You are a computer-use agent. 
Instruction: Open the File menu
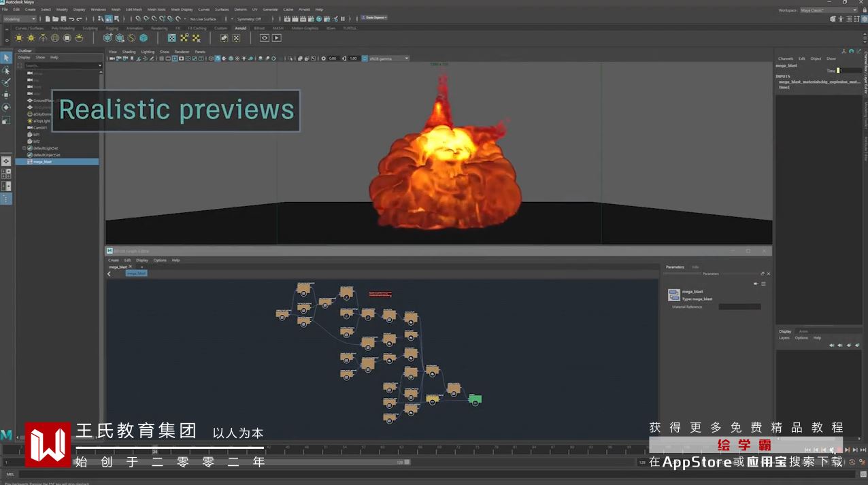tap(5, 10)
